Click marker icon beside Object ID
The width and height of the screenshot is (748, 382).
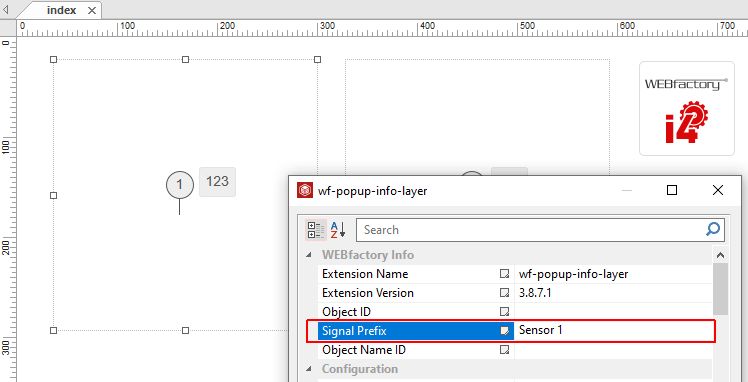pos(504,312)
